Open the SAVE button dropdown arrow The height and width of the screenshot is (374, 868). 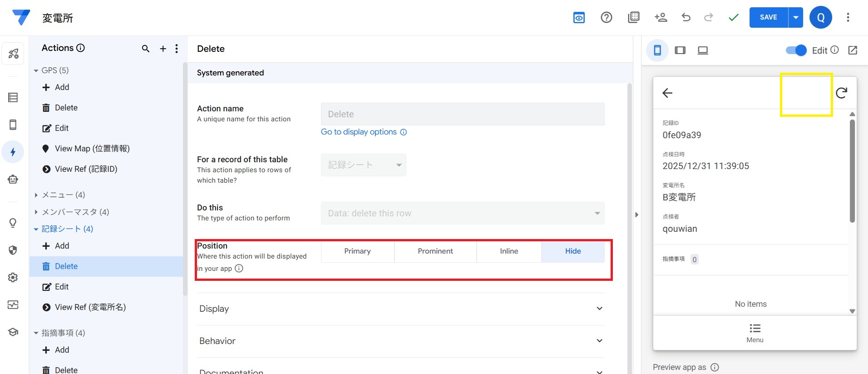pyautogui.click(x=796, y=17)
